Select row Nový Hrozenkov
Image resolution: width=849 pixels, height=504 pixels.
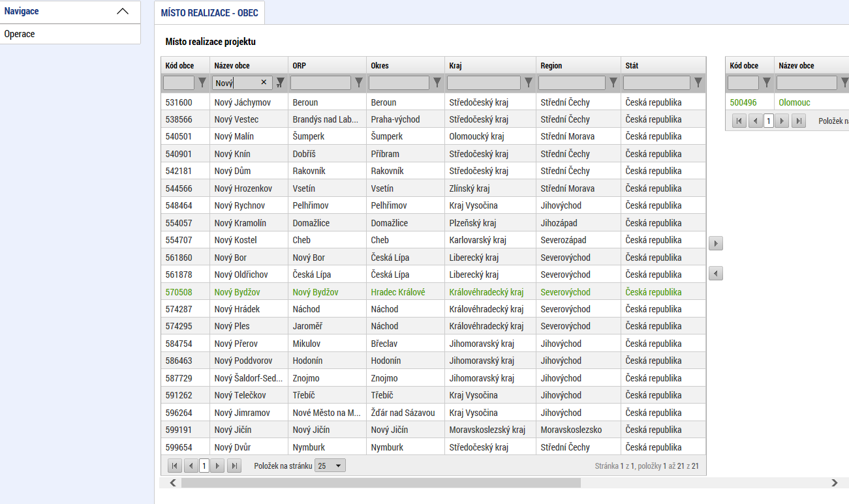[x=433, y=188]
